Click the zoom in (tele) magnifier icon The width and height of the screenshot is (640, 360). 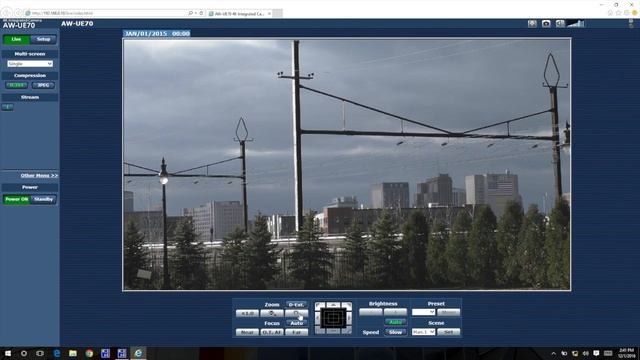point(296,313)
